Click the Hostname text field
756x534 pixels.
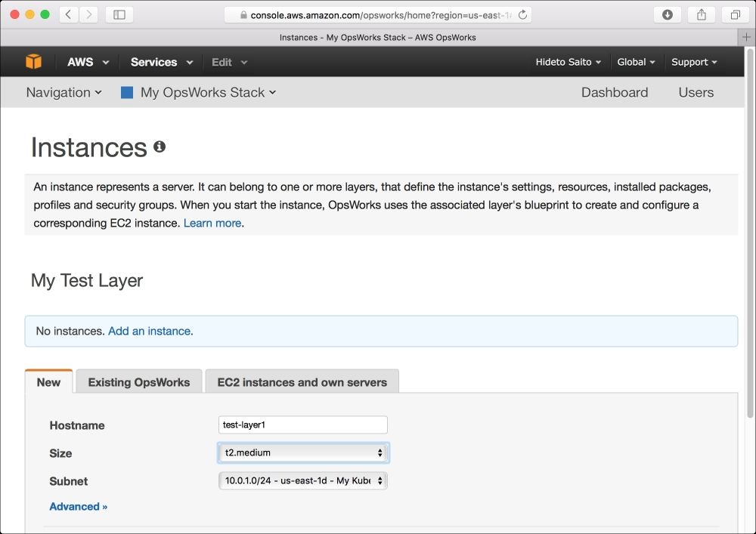tap(303, 424)
